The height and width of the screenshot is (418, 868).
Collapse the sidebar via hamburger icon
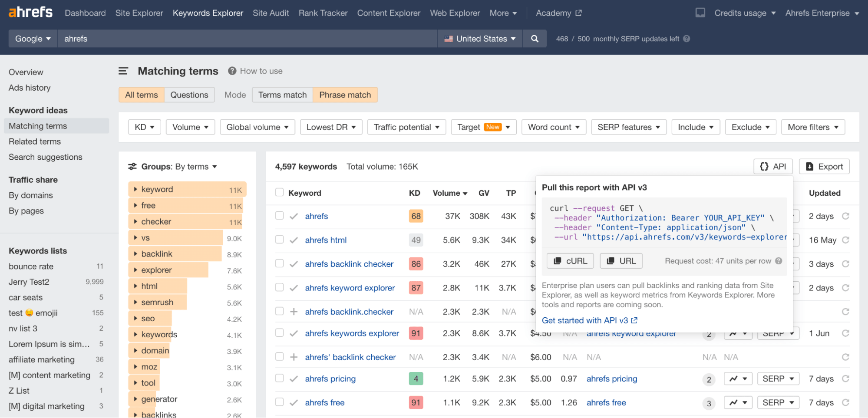(123, 71)
